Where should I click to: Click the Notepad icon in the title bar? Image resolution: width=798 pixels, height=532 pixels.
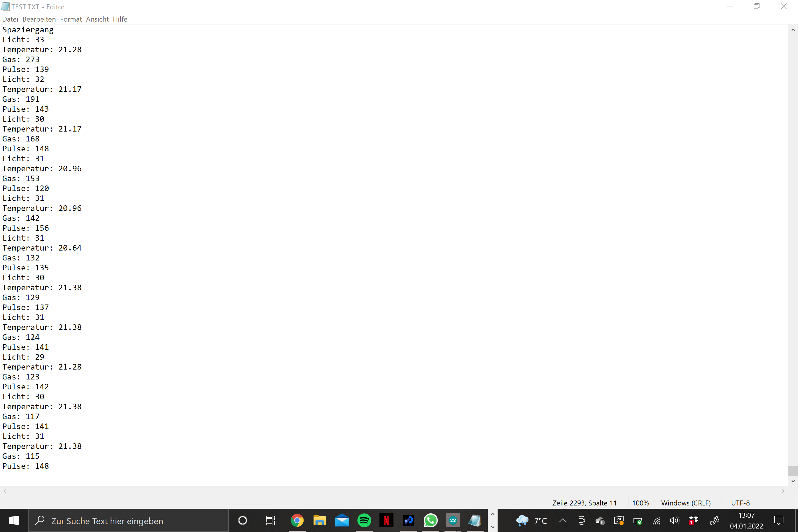click(x=6, y=6)
